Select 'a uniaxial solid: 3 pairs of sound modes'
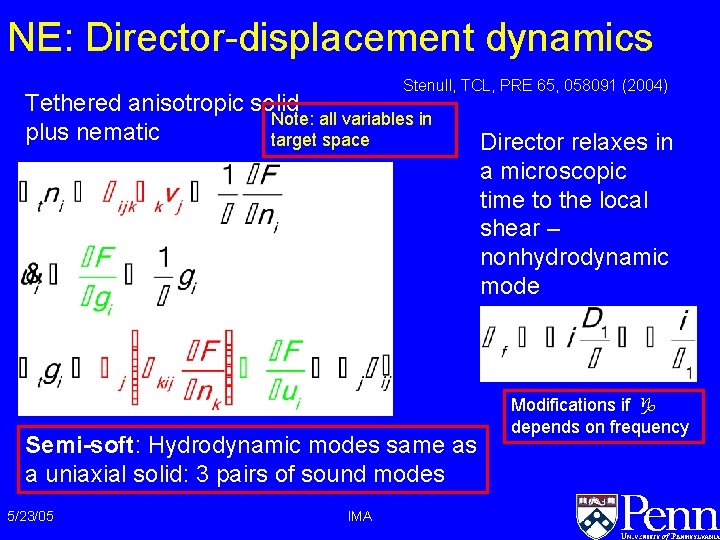Image resolution: width=720 pixels, height=540 pixels. coord(235,473)
